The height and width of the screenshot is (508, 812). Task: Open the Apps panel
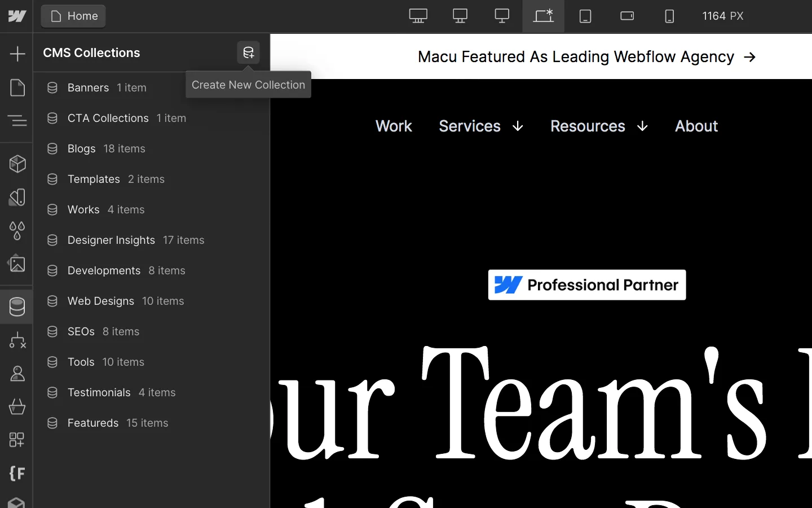(17, 440)
